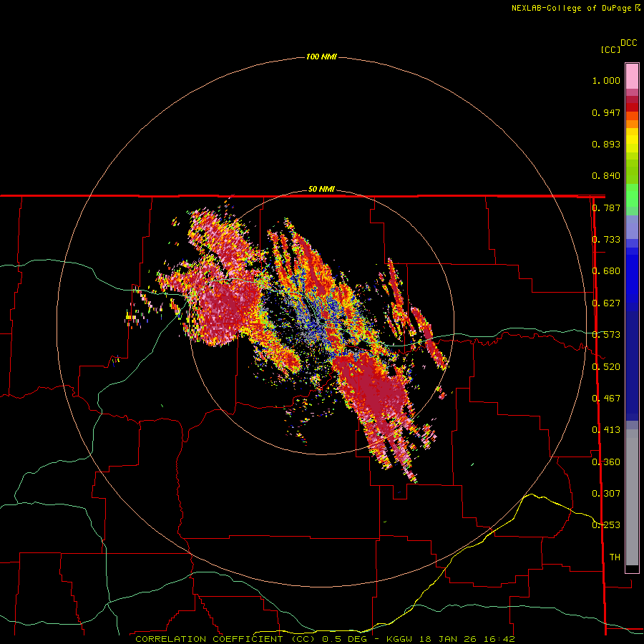Click the TH threshold label on legend
This screenshot has height=644, width=644.
(x=615, y=557)
